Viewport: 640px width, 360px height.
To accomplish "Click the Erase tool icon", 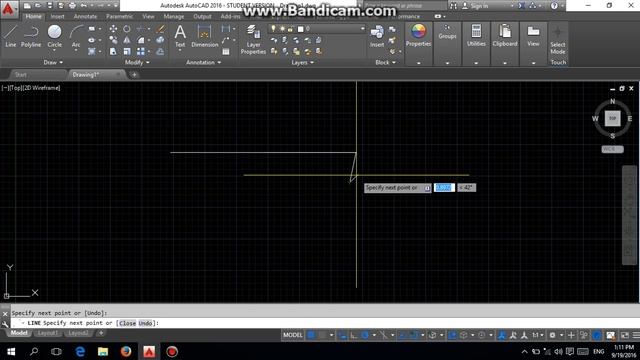I will [x=160, y=29].
